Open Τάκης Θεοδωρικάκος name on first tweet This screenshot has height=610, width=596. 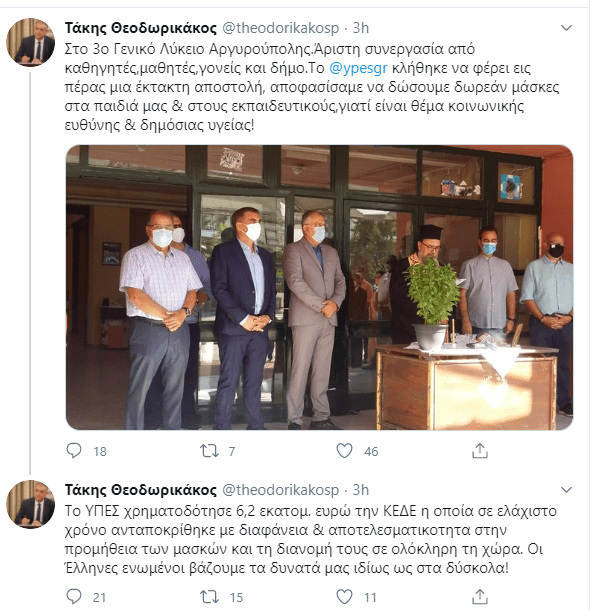140,28
